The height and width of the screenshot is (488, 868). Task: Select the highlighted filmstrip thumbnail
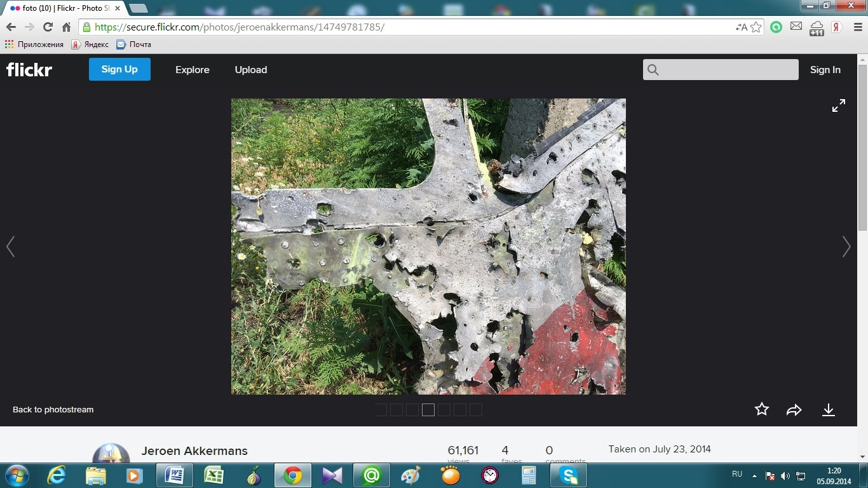point(428,410)
